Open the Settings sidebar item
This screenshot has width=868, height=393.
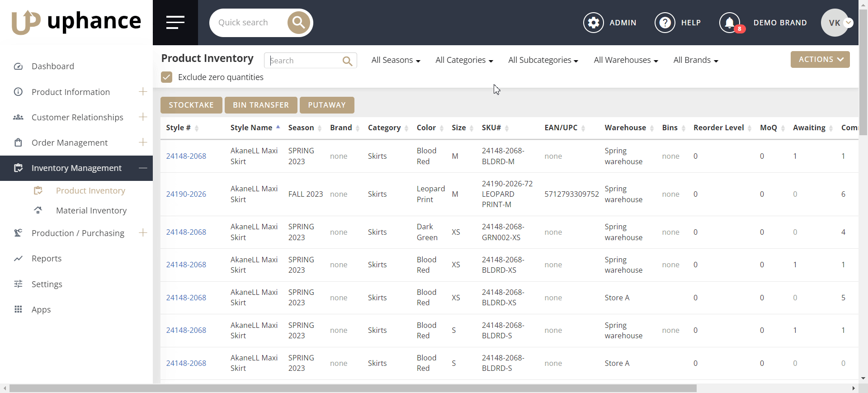(47, 284)
